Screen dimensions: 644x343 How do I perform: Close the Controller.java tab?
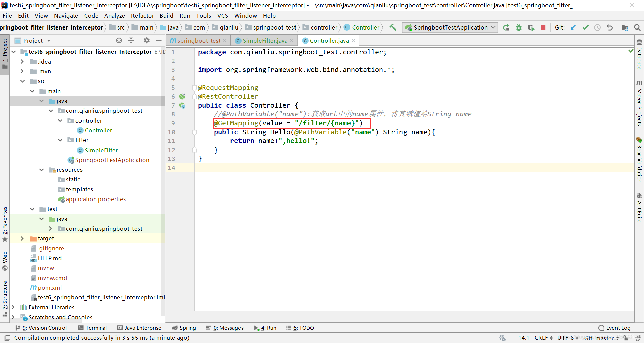[x=353, y=41]
